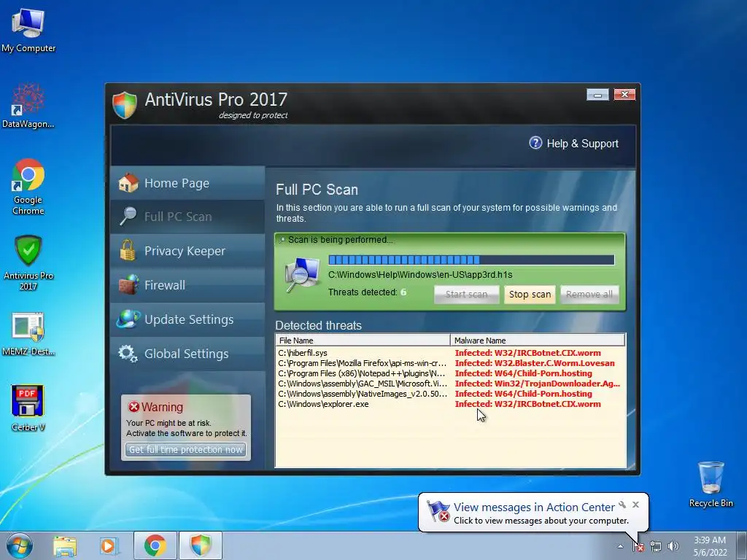Click Get full time protection now
The image size is (747, 560).
pyautogui.click(x=186, y=449)
